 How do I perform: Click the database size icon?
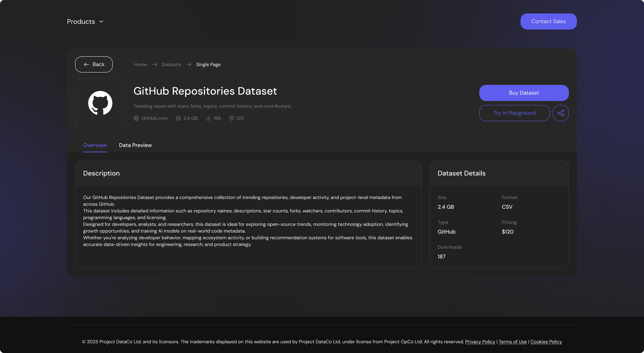(x=178, y=118)
